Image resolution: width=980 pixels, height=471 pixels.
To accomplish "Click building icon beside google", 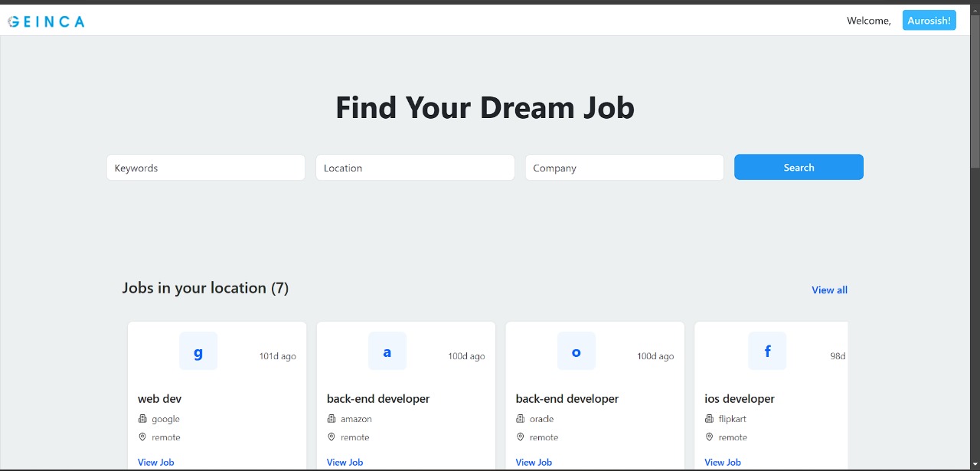I will click(142, 419).
